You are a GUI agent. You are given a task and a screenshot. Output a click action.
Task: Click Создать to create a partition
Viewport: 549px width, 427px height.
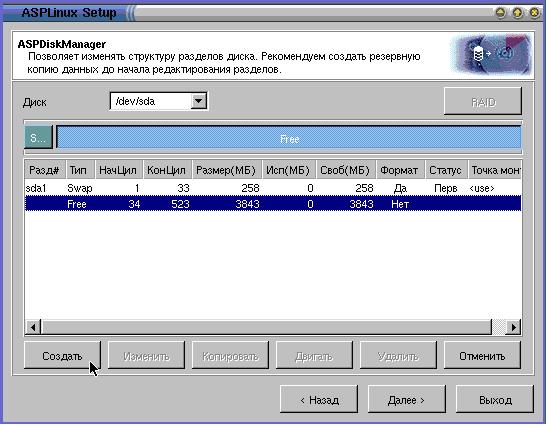(62, 356)
